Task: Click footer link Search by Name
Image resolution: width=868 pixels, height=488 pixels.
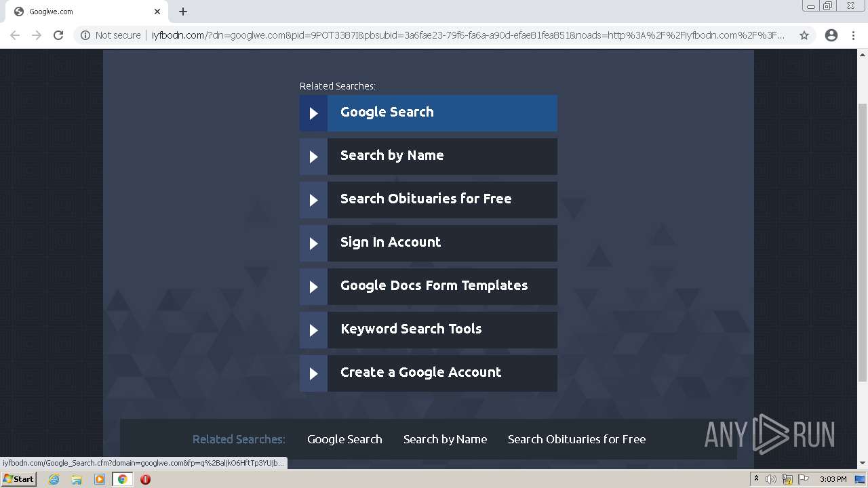Action: tap(445, 439)
